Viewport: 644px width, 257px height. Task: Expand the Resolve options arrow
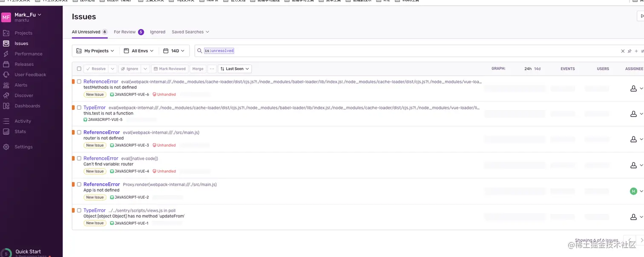113,69
